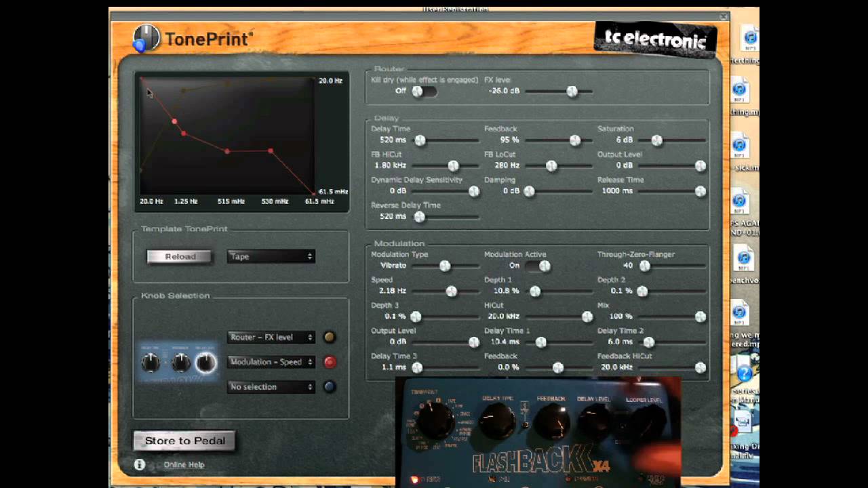Click the red LED next to Modulation - Speed
The height and width of the screenshot is (488, 868).
click(x=330, y=362)
